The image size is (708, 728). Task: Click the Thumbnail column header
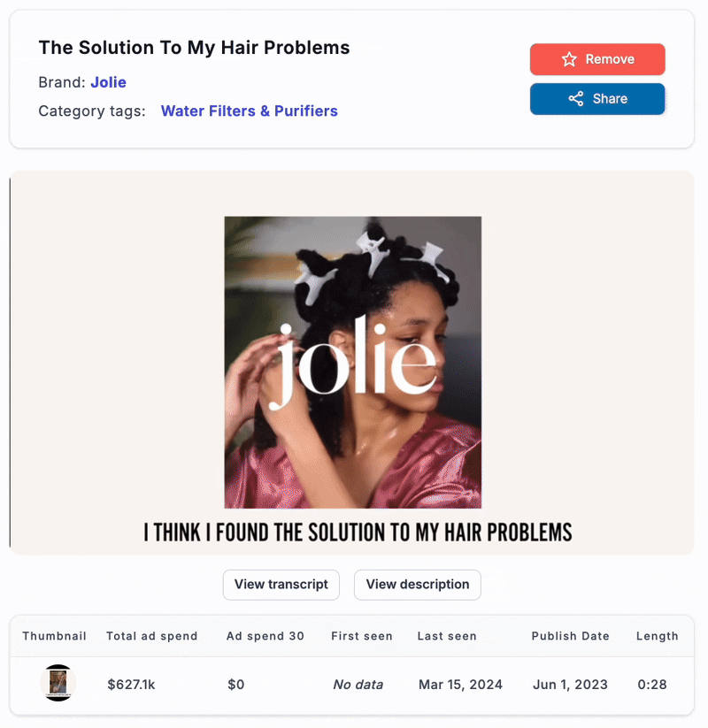pyautogui.click(x=54, y=636)
